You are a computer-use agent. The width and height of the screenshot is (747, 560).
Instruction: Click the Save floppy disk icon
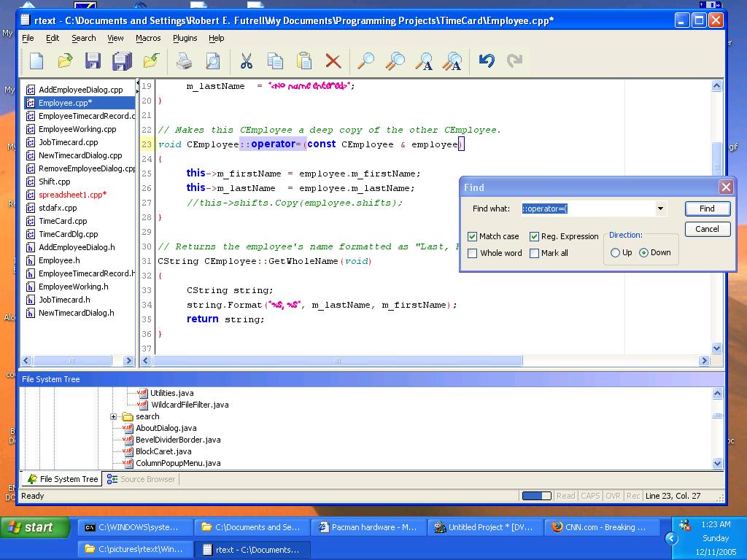[x=93, y=61]
